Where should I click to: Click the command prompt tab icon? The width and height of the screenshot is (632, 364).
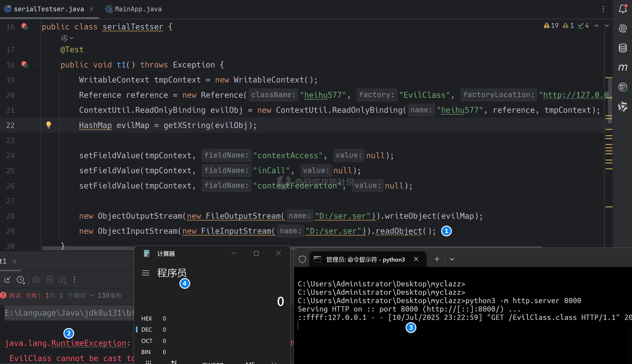coord(317,259)
